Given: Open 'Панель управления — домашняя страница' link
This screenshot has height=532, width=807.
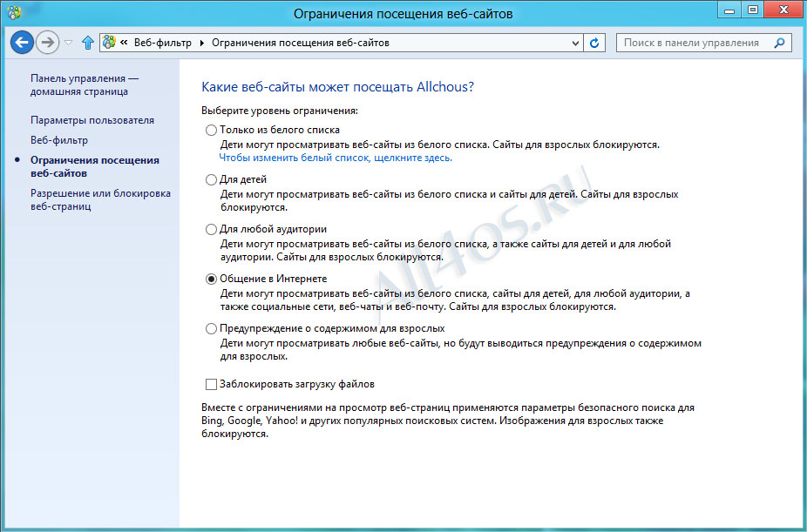Looking at the screenshot, I should tap(85, 84).
